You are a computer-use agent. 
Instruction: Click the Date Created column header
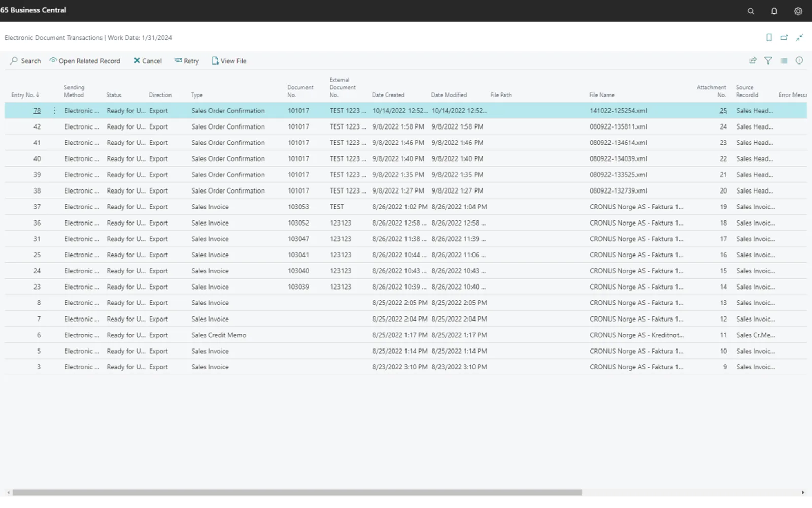point(388,95)
